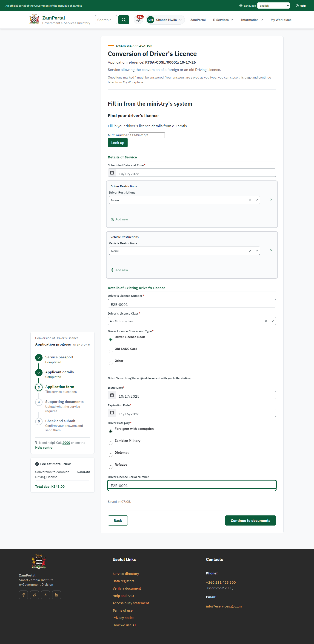Screen dimensions: 314x644
Task: Open the Twitter page from footer
Action: [x=34, y=595]
